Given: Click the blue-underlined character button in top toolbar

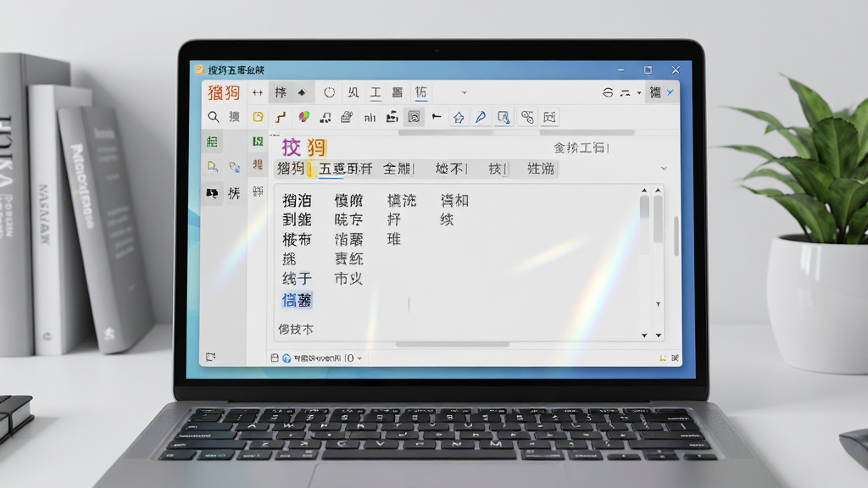Looking at the screenshot, I should point(420,92).
